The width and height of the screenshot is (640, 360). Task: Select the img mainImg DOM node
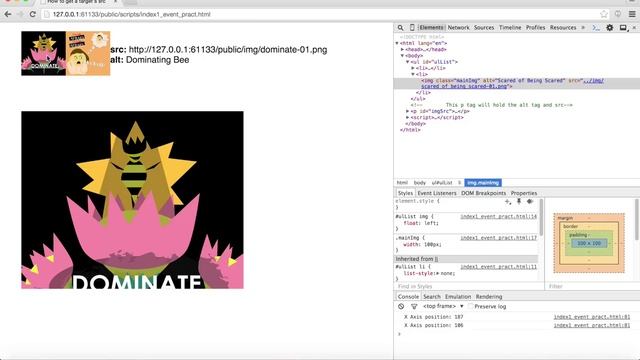tap(517, 83)
